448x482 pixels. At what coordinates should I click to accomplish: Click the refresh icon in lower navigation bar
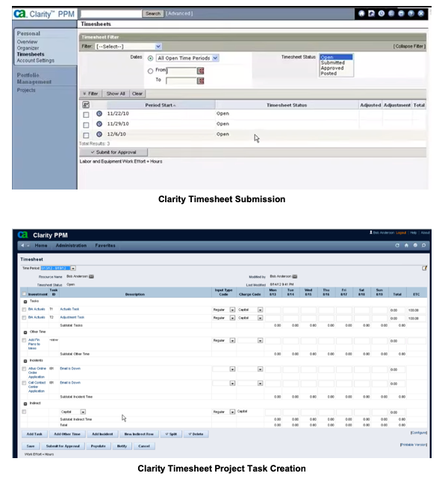(x=397, y=245)
